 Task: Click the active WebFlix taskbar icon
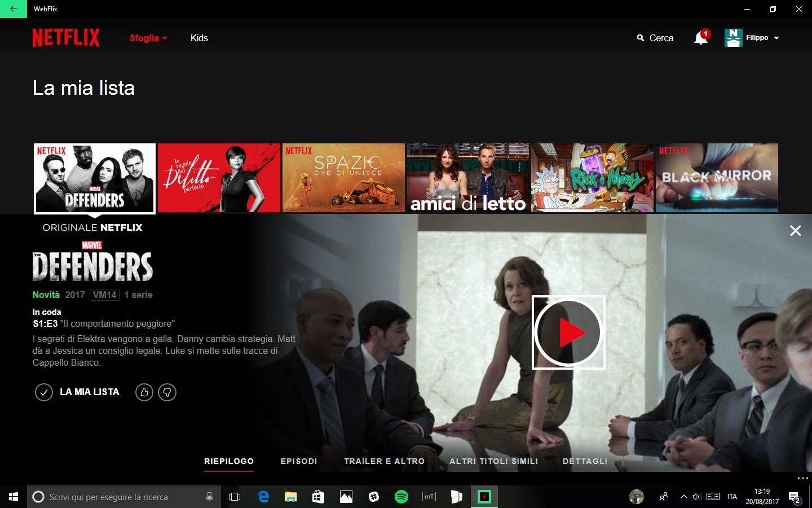point(484,497)
